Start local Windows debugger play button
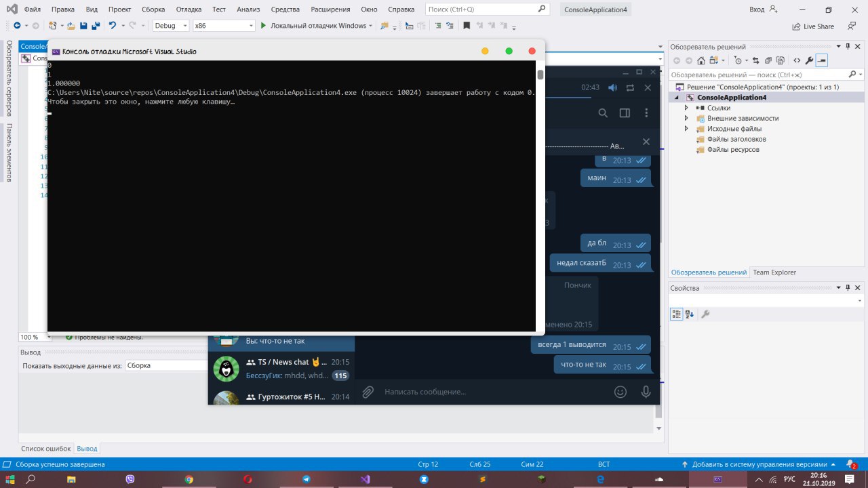Image resolution: width=868 pixels, height=488 pixels. click(x=263, y=26)
